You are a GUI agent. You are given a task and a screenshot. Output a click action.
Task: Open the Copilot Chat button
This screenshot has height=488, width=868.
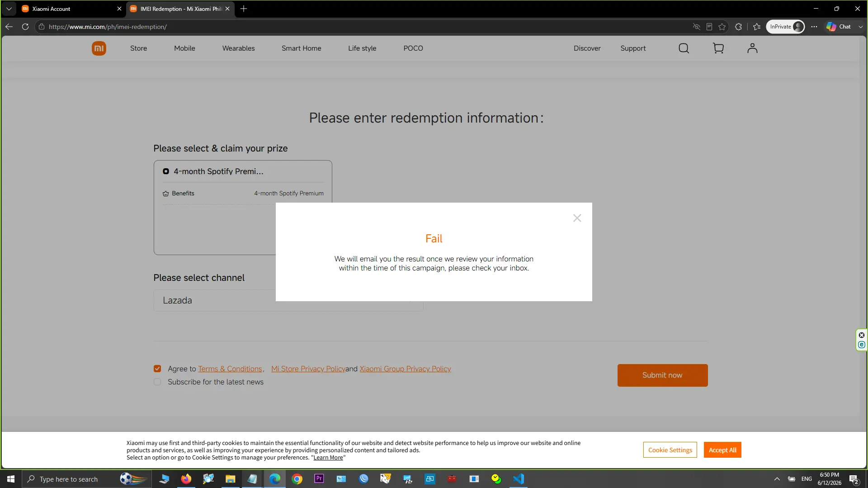click(x=839, y=27)
